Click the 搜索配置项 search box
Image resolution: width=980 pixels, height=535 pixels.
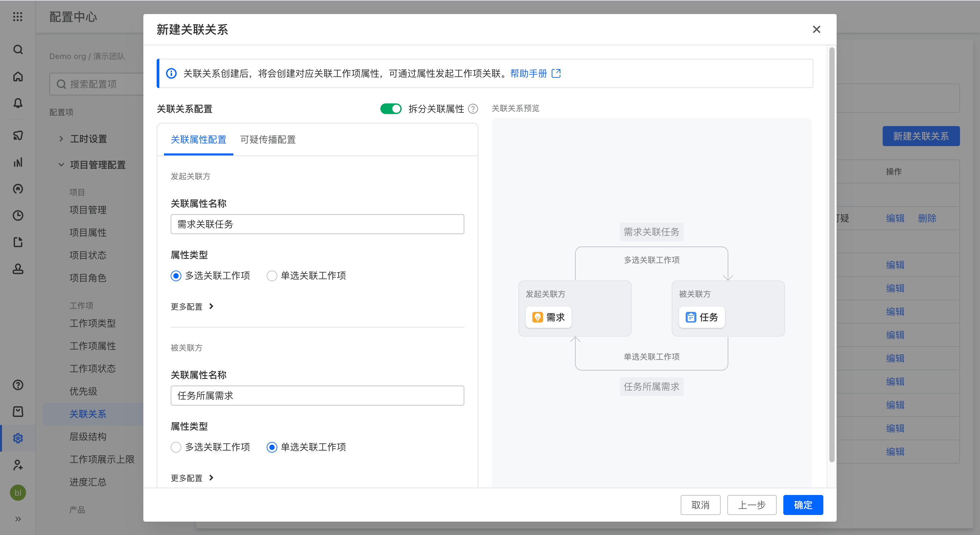[x=97, y=84]
